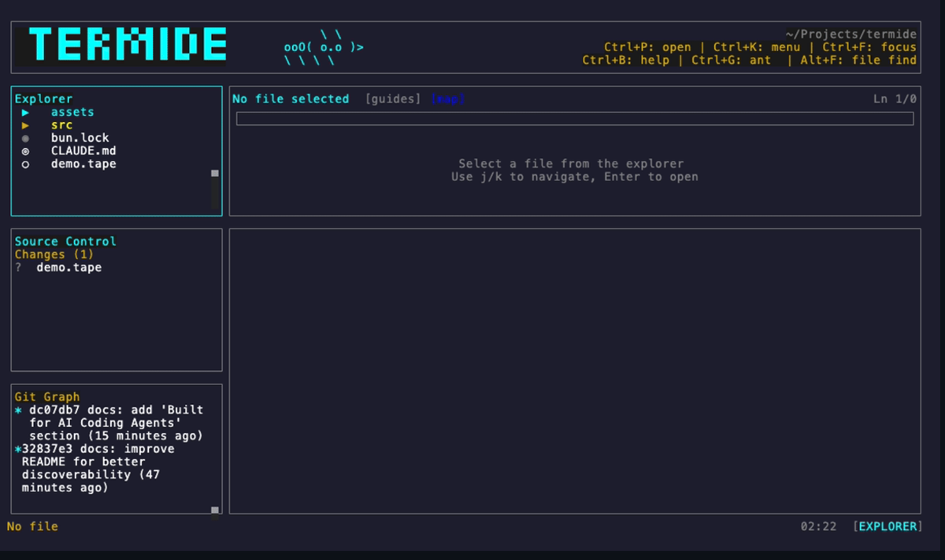The height and width of the screenshot is (560, 945).
Task: Click the Ctrl+P: open shortcut hint
Action: (x=647, y=47)
